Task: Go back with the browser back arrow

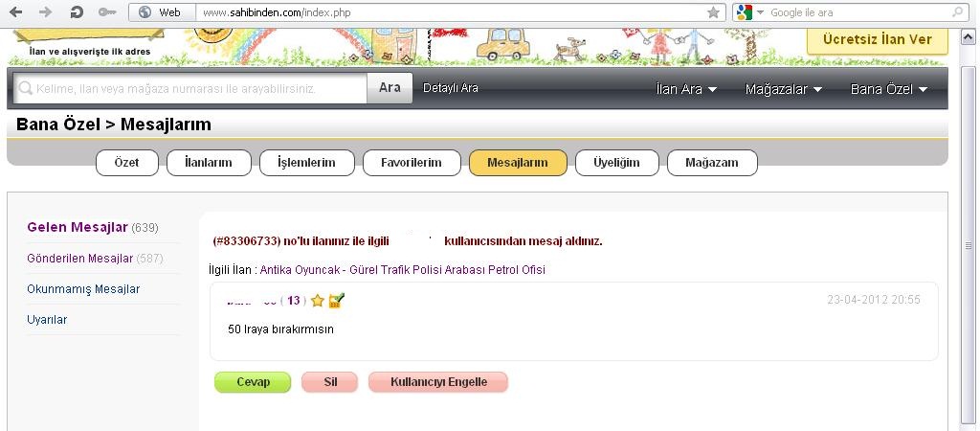Action: (x=15, y=11)
